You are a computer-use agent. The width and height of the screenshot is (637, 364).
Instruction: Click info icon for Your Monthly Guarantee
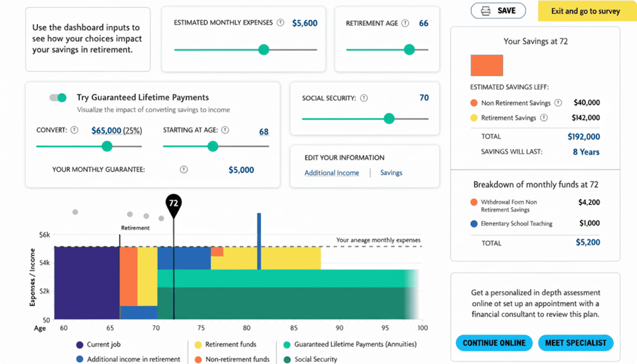tap(183, 170)
